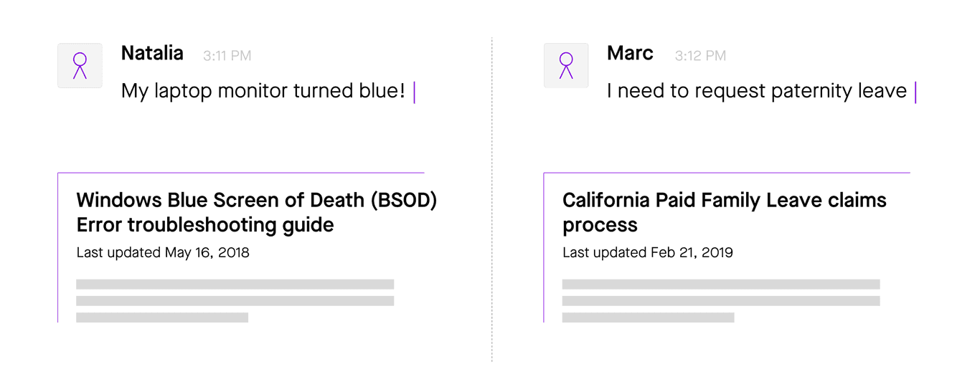Click the 3:11 PM message timestamp
This screenshot has width=980, height=387.
pos(227,56)
